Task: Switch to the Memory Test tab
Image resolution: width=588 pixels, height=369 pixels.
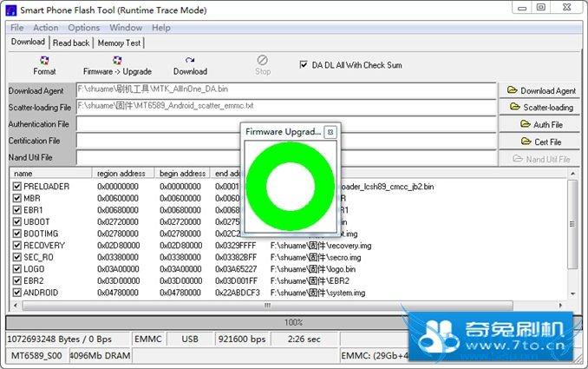Action: tap(120, 43)
